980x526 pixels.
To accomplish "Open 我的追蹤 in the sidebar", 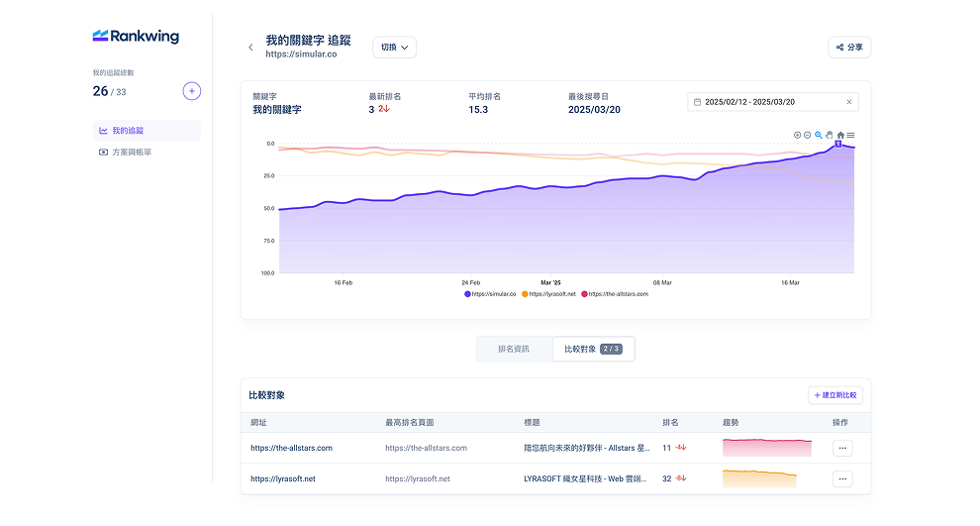I will [147, 131].
